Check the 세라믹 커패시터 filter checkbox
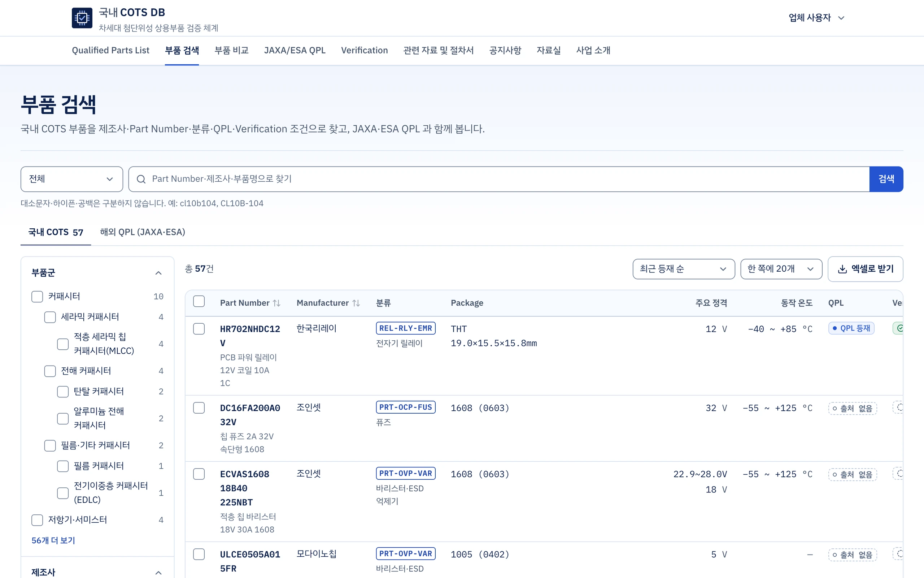This screenshot has height=578, width=924. tap(50, 317)
